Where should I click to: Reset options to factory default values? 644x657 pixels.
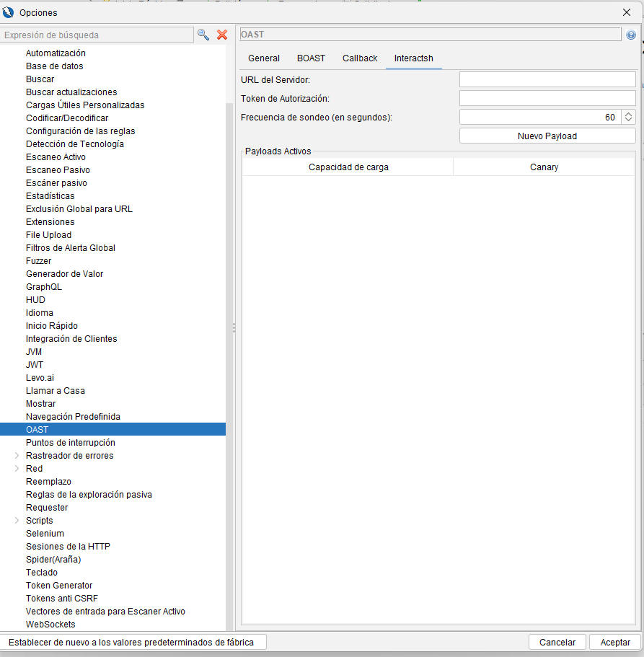136,642
